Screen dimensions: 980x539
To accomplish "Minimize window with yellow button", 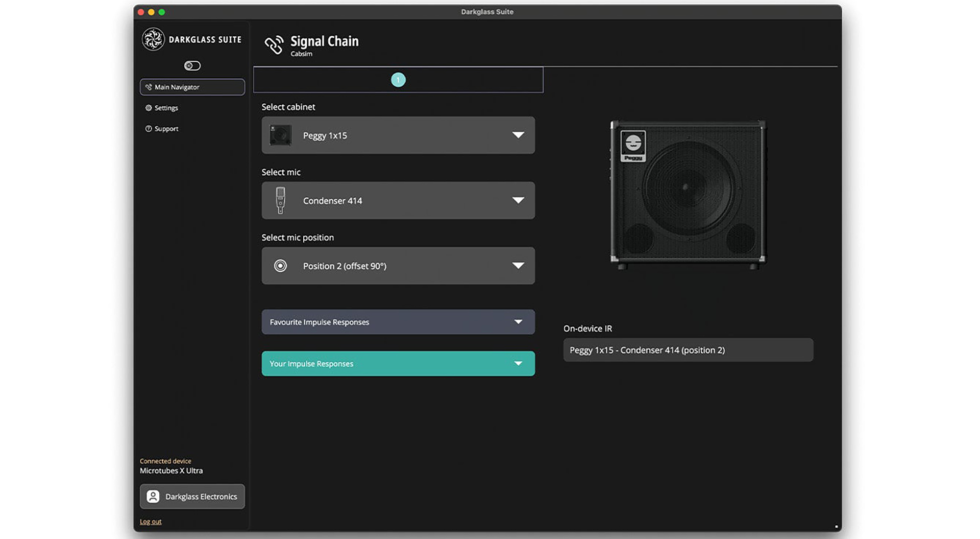I will click(x=151, y=12).
